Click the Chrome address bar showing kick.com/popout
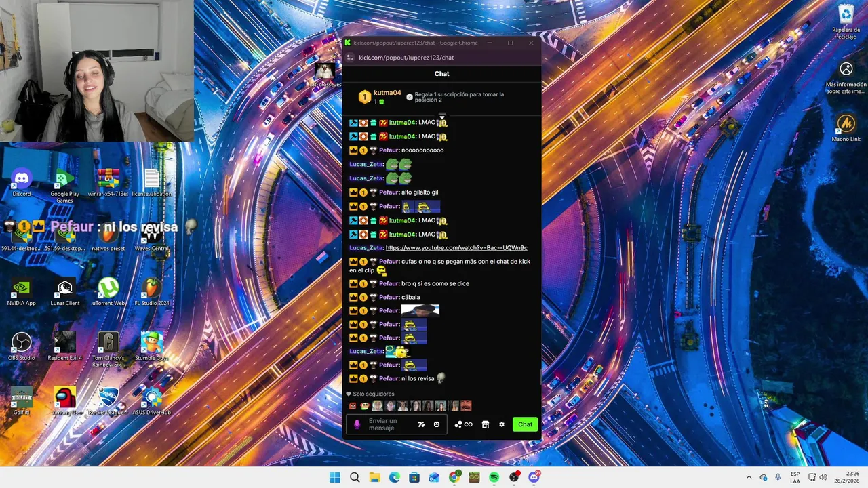Screen dimensions: 868x488 point(406,58)
